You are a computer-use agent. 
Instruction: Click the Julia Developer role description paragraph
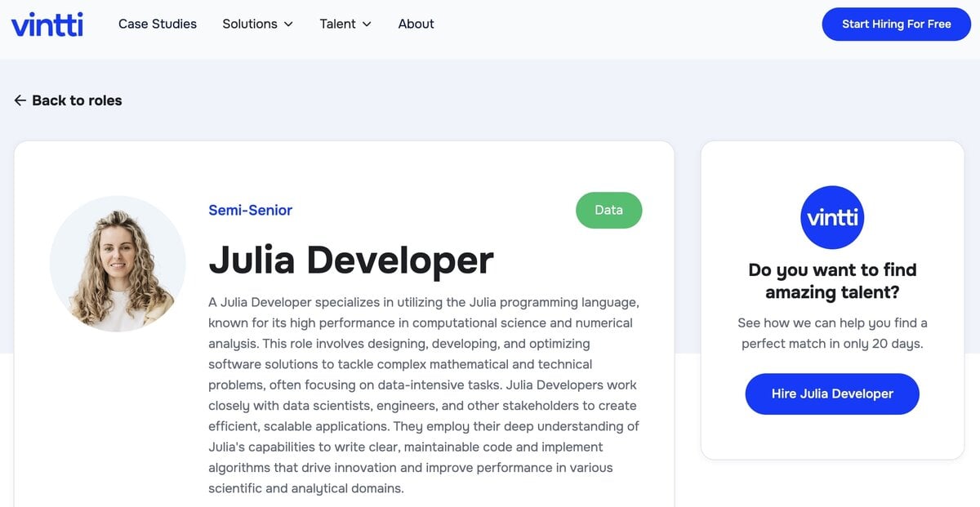[x=423, y=395]
